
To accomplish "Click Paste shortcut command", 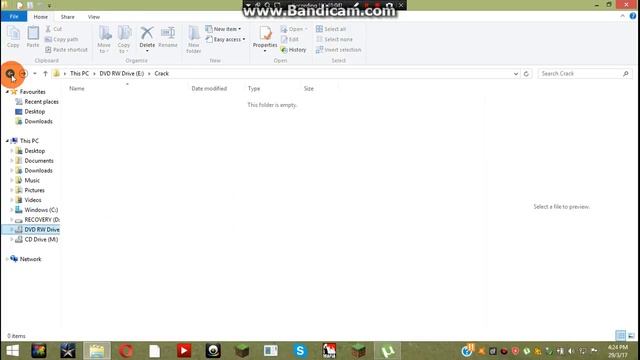I will [66, 49].
